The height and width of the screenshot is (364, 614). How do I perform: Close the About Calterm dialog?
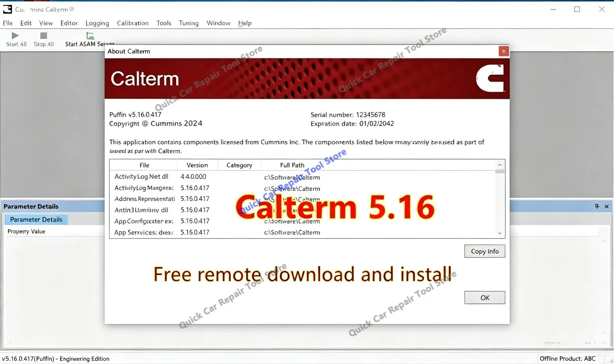(x=503, y=51)
